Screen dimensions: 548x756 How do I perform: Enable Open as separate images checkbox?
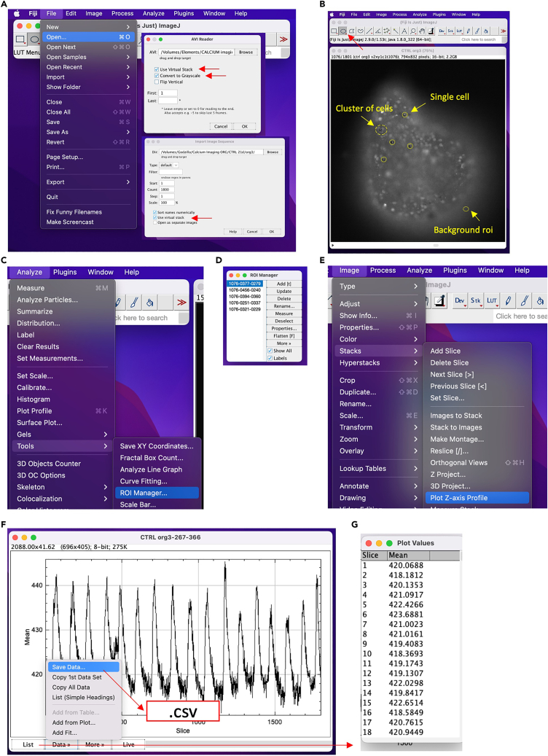154,223
